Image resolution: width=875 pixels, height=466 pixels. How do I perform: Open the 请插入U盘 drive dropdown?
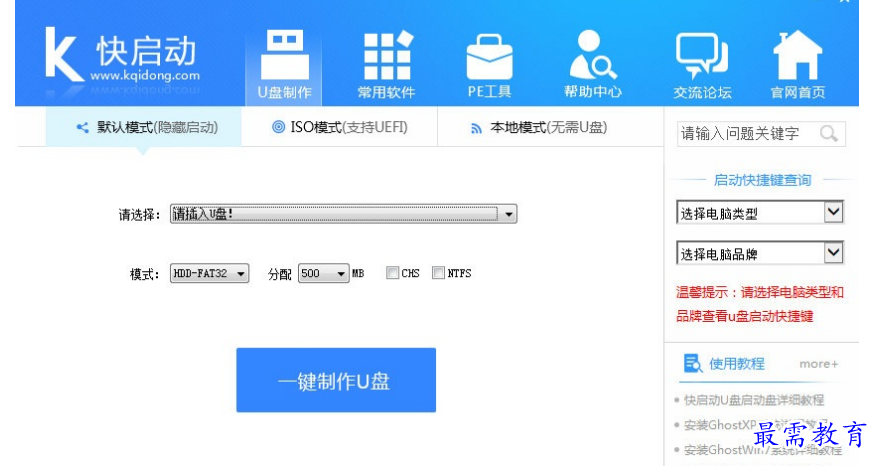click(x=343, y=214)
